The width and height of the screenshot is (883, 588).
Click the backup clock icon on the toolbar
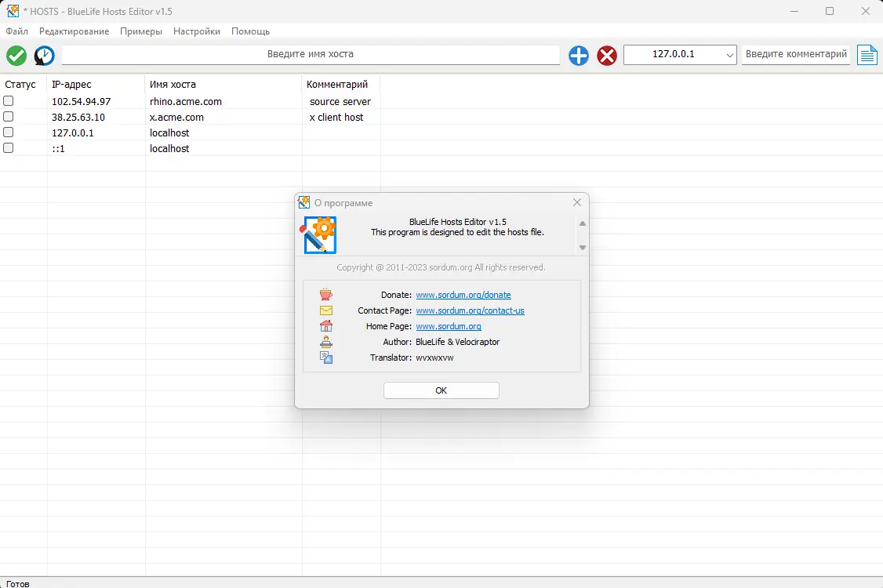click(x=44, y=56)
